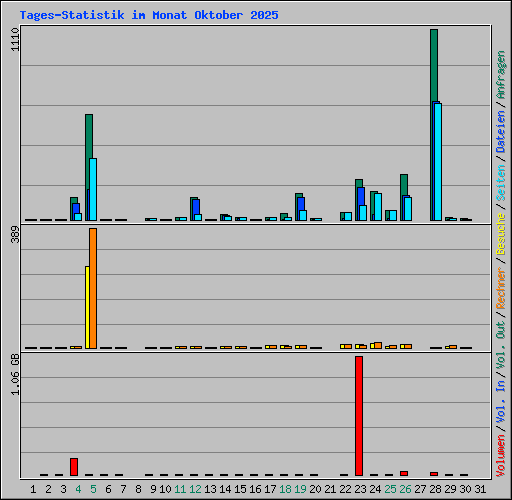Click the cyan Seiten bar for day 24
512x500 pixels.
[378, 207]
